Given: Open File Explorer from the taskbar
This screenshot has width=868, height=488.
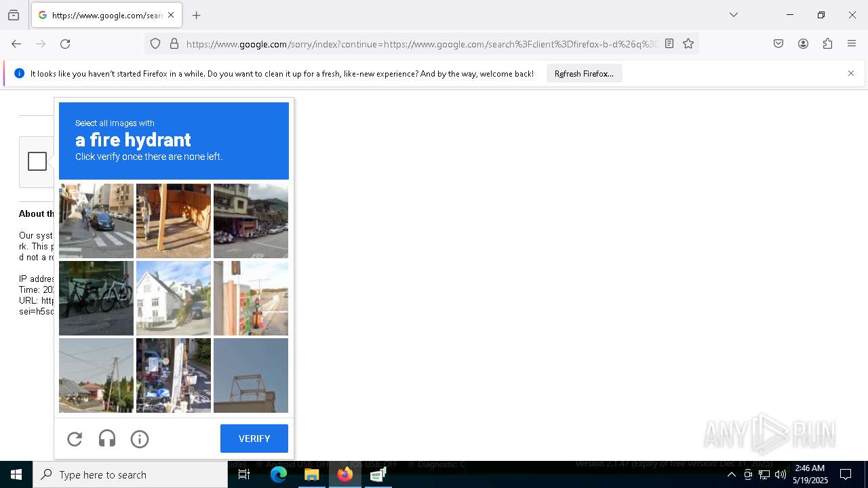Looking at the screenshot, I should tap(311, 474).
